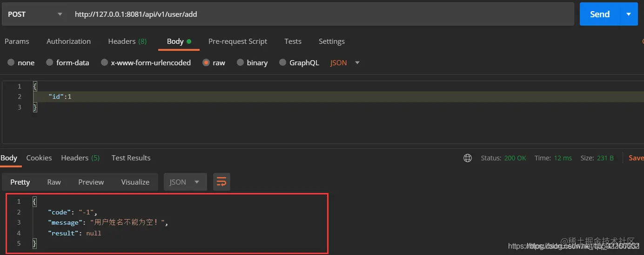The width and height of the screenshot is (644, 255).
Task: Open the response Cookies tab
Action: coord(39,158)
